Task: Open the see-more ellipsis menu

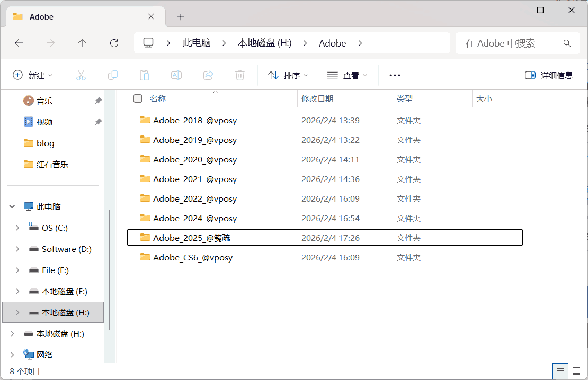Action: click(394, 75)
